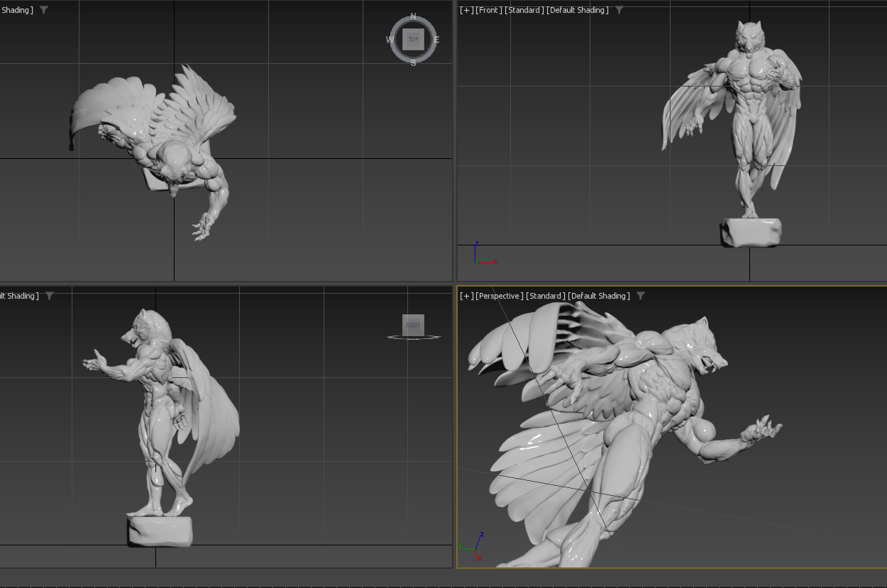Screen dimensions: 887x588
Task: Open [Default Shading] menu in Front viewport
Action: [578, 10]
